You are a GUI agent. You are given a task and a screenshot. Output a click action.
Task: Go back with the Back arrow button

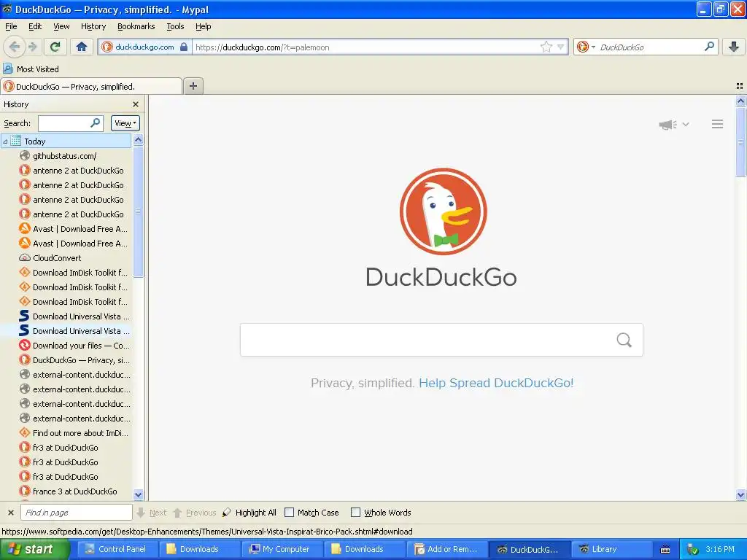14,47
